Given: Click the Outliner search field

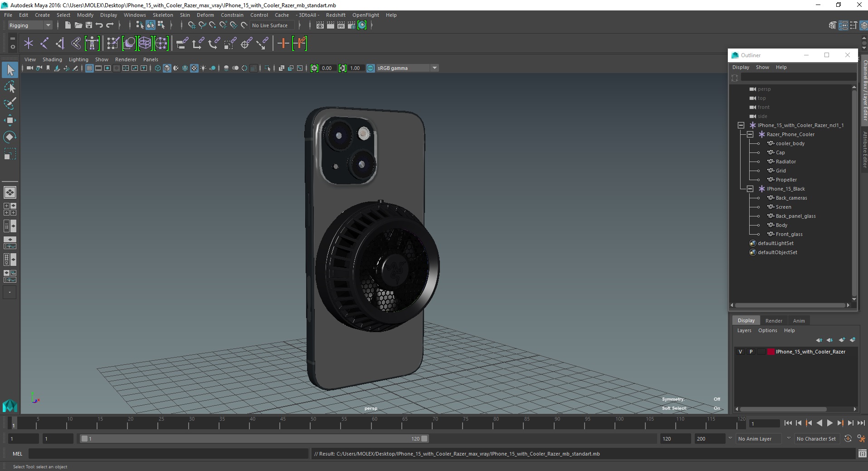Looking at the screenshot, I should point(798,78).
